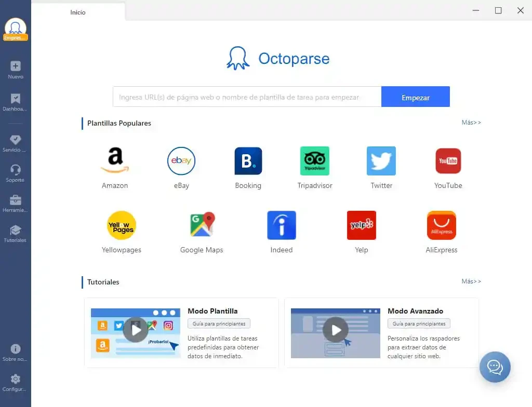This screenshot has height=407, width=532.
Task: Play the Modo Plantilla tutorial video
Action: pyautogui.click(x=136, y=330)
